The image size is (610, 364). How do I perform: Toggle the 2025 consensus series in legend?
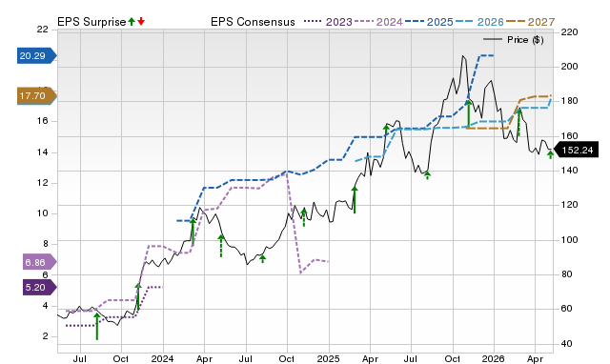429,22
